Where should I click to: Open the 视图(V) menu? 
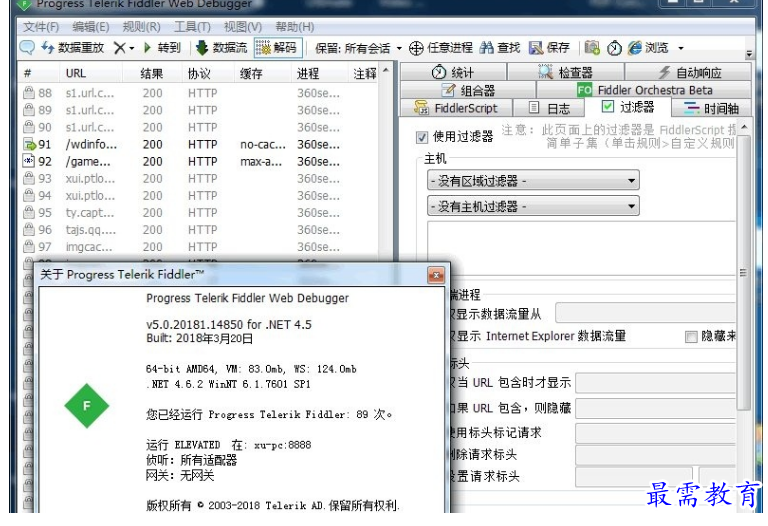(243, 27)
